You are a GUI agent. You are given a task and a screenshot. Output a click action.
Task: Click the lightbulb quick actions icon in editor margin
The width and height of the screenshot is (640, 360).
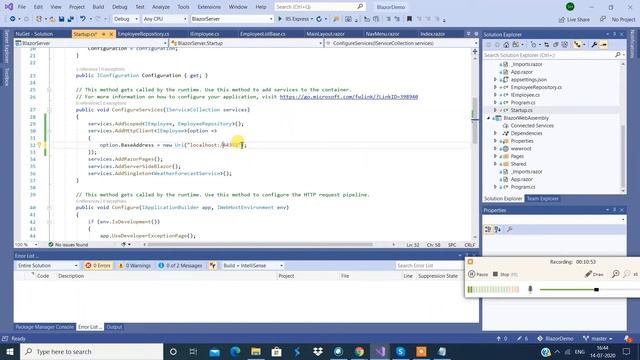39,145
